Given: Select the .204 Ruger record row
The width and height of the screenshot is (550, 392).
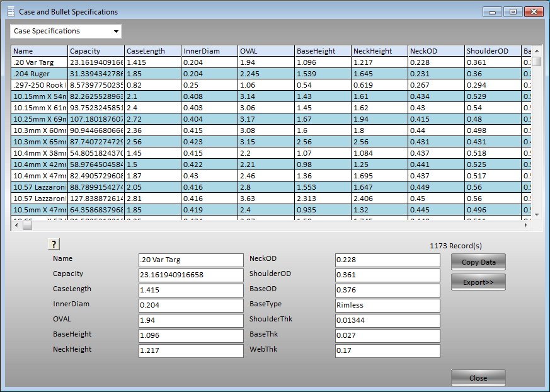Looking at the screenshot, I should pyautogui.click(x=39, y=74).
